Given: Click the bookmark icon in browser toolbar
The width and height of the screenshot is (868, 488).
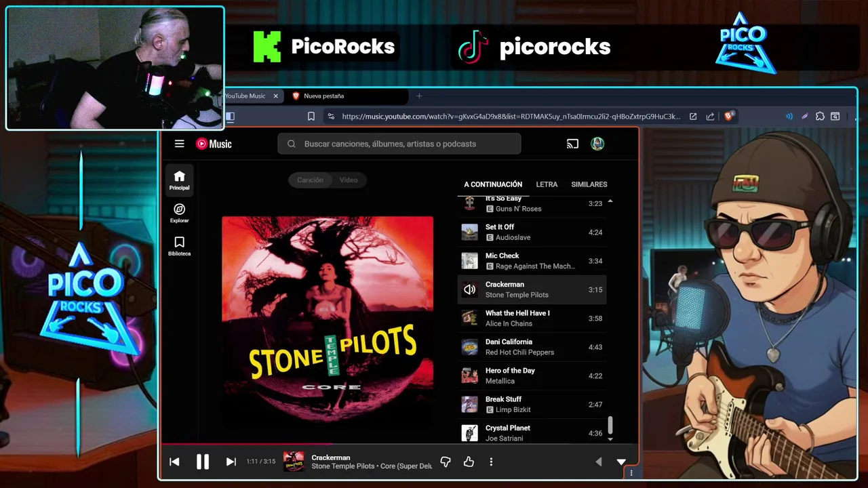Looking at the screenshot, I should click(311, 117).
